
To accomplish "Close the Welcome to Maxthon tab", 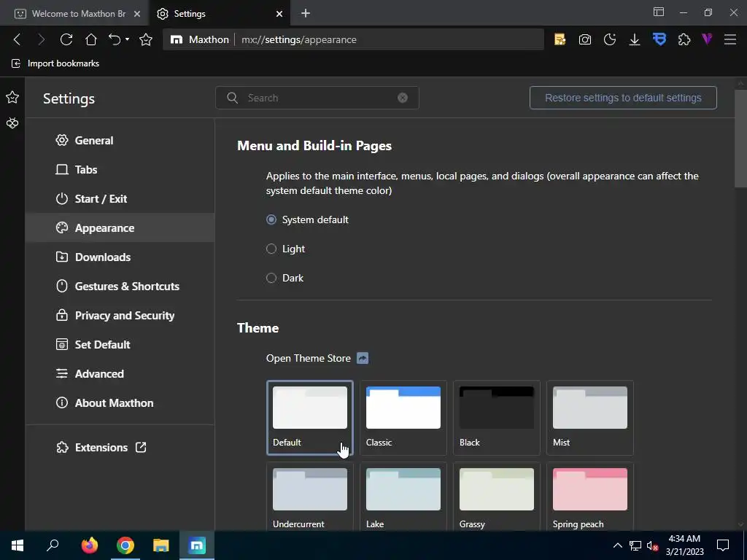I will 137,14.
